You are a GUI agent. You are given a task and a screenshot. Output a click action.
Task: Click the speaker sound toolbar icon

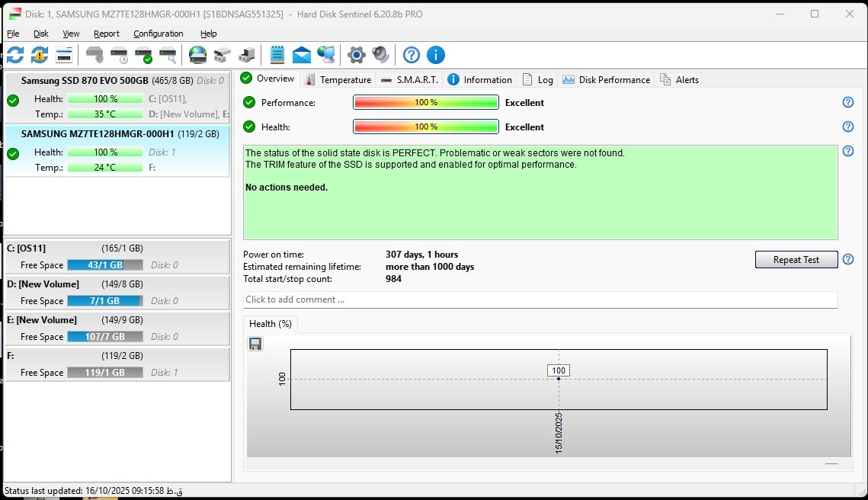(380, 55)
